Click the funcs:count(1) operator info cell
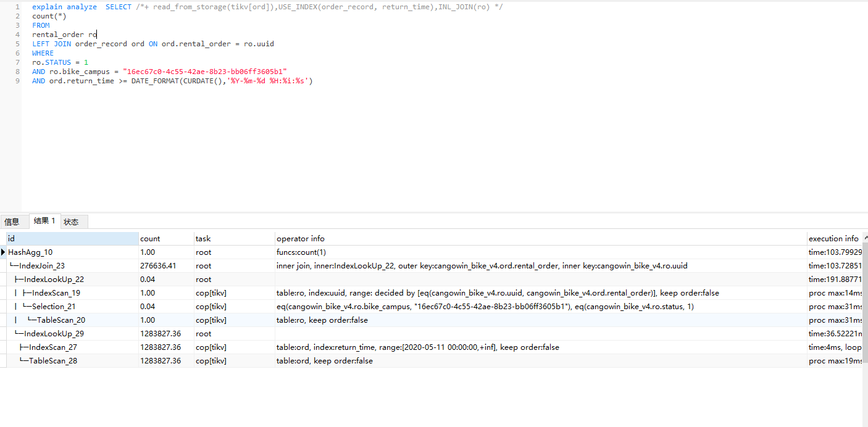 click(x=301, y=252)
